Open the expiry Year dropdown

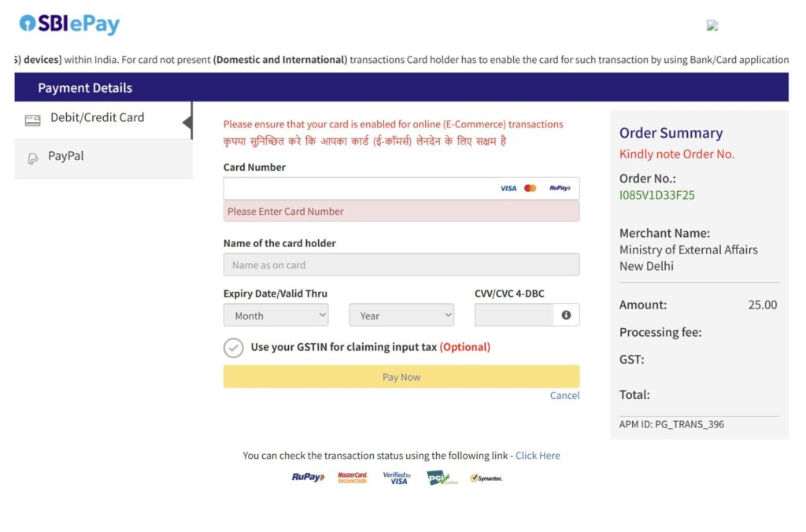[401, 316]
